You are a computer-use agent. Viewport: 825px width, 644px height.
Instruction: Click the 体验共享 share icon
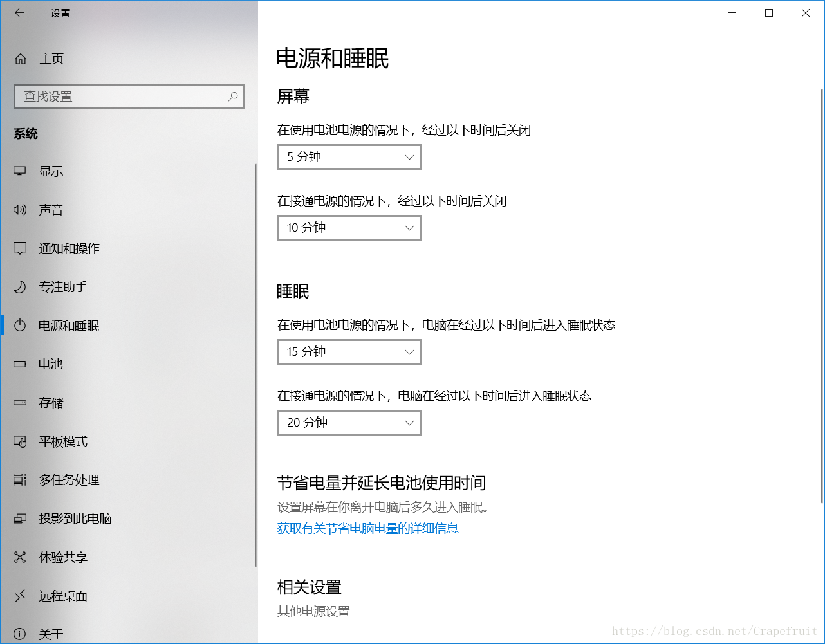coord(20,557)
